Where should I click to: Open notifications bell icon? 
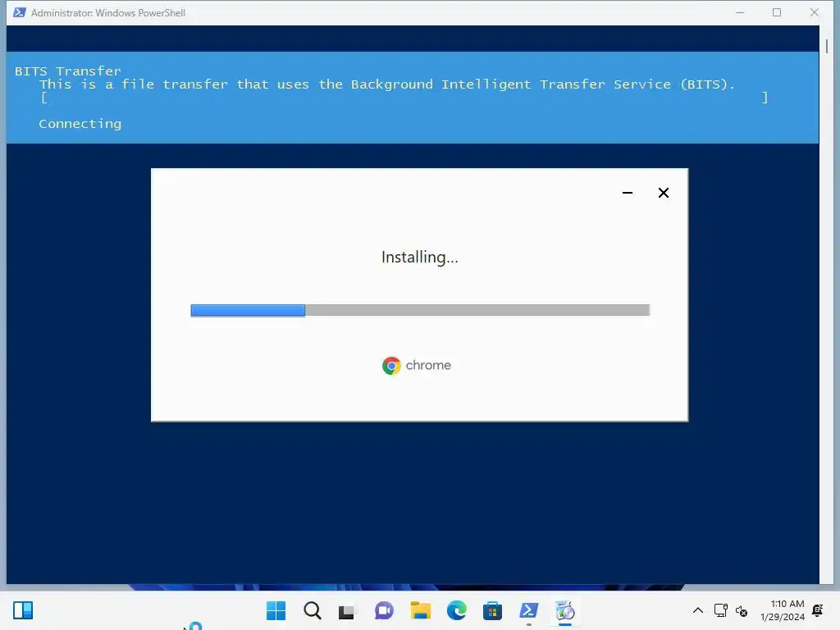coord(818,610)
